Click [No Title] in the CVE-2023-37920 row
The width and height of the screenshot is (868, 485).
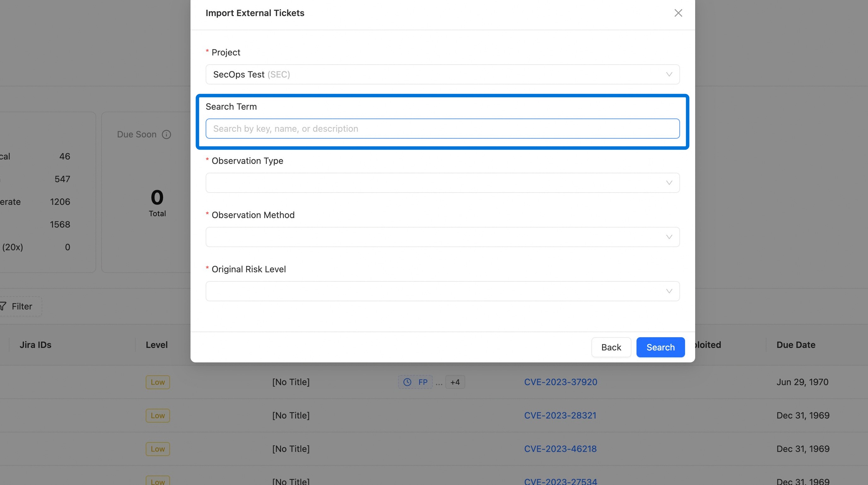291,382
